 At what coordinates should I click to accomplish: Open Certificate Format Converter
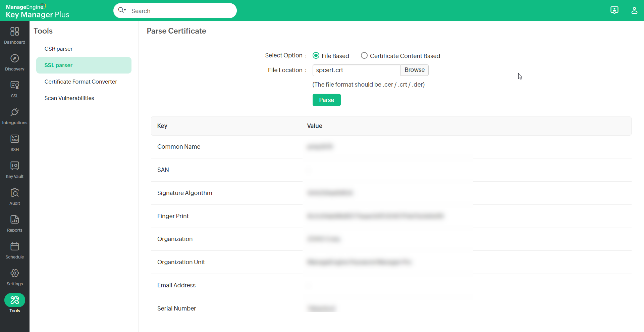click(81, 82)
